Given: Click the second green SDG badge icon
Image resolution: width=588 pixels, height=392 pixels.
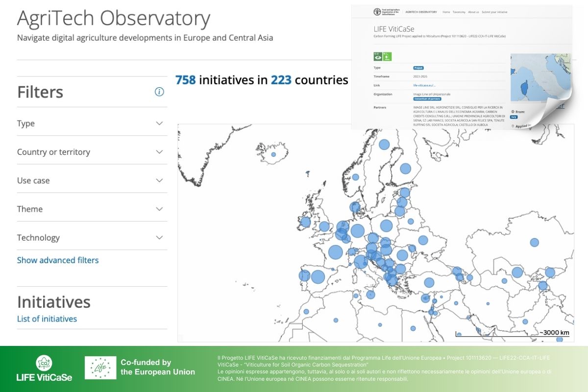Looking at the screenshot, I should pos(387,56).
